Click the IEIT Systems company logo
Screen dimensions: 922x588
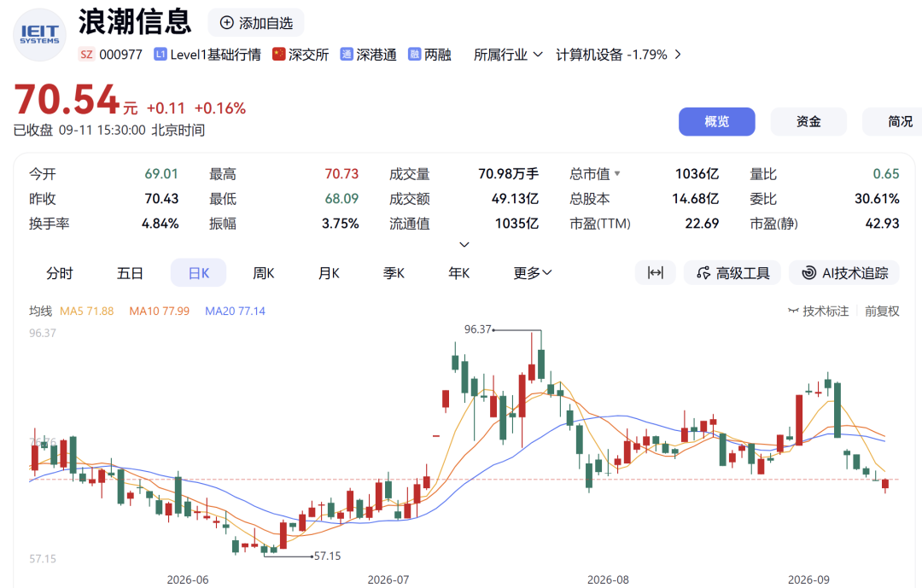(x=40, y=35)
